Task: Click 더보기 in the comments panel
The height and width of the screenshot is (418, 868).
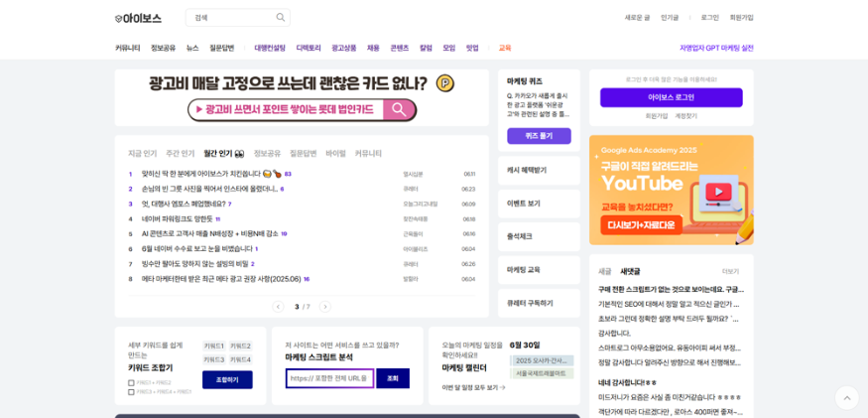Action: (x=730, y=272)
